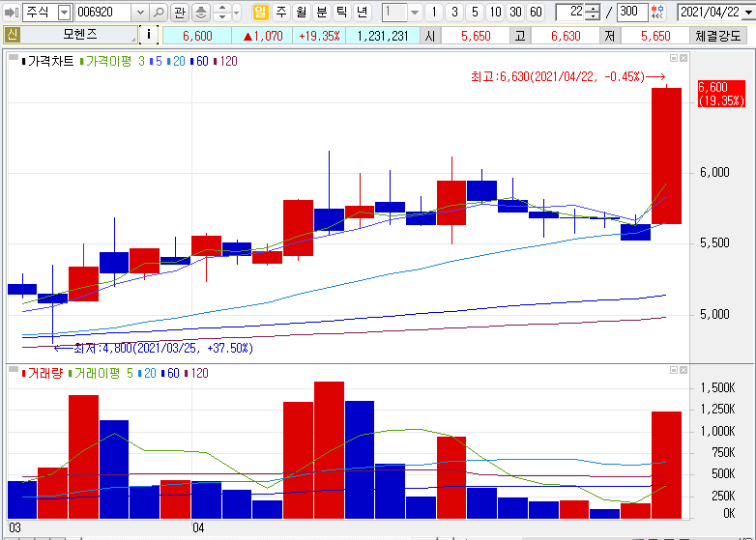Click the 관 watchlist button
Viewport: 756px width, 540px height.
click(x=180, y=13)
